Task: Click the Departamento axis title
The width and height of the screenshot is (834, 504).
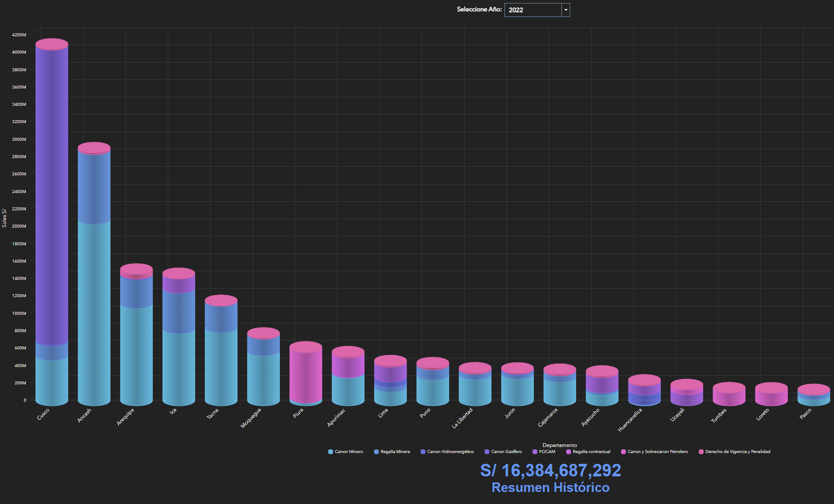Action: click(560, 445)
